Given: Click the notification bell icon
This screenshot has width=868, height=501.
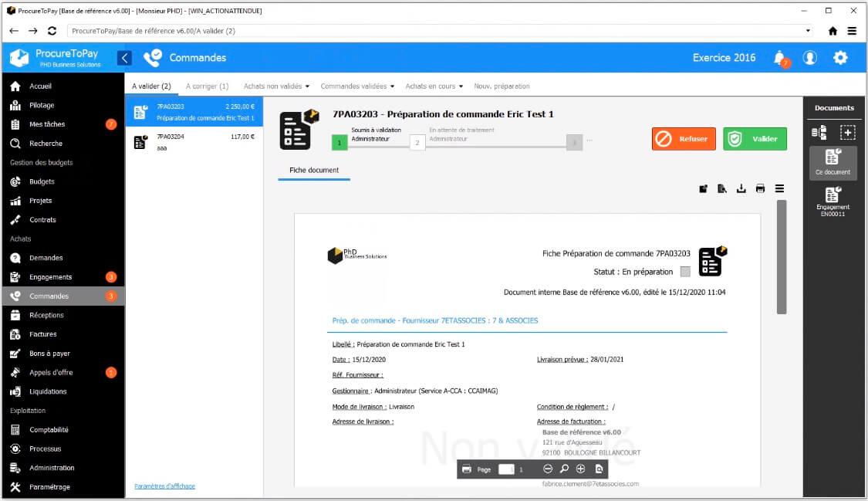Looking at the screenshot, I should pos(780,58).
